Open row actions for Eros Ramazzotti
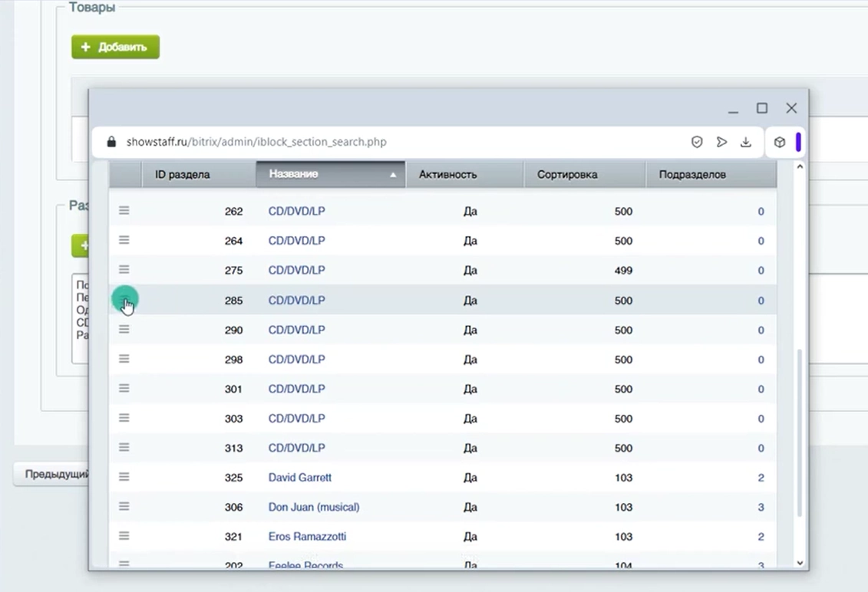This screenshot has width=868, height=592. point(124,535)
